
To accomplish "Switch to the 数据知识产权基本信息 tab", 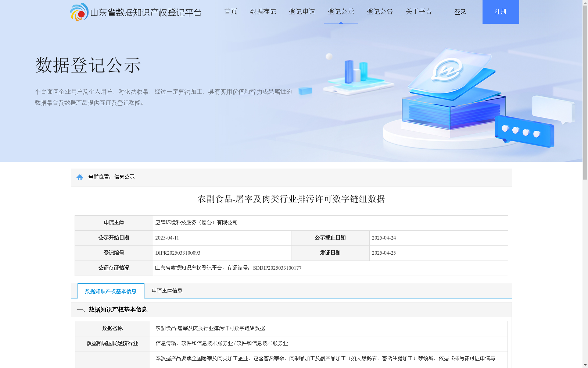I will coord(111,291).
